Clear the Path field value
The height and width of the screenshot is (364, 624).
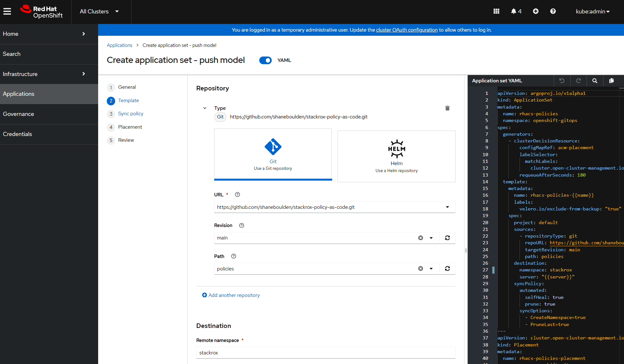(x=421, y=269)
